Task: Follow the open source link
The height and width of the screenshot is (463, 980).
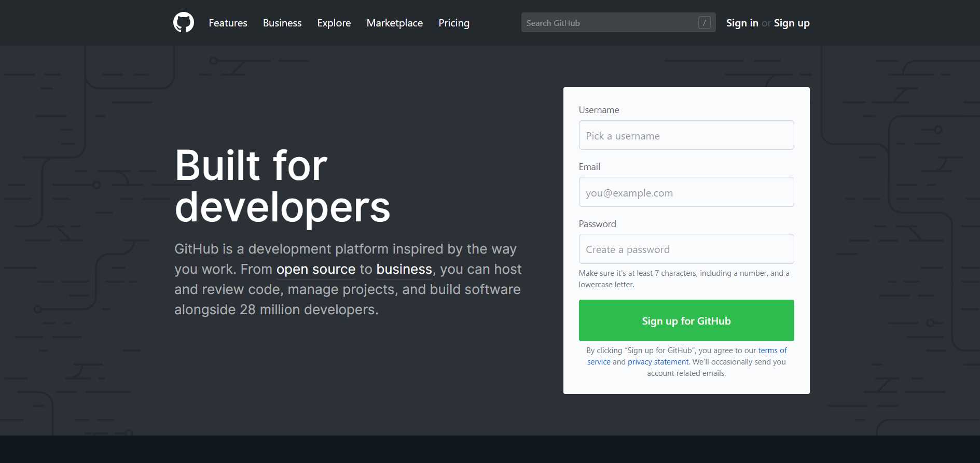Action: [x=316, y=269]
